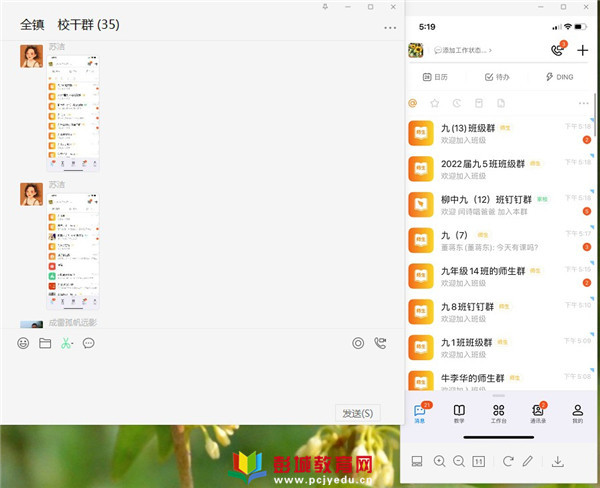The image size is (600, 488).
Task: Zoom out of the image with the viewer toolbar
Action: coord(459,461)
